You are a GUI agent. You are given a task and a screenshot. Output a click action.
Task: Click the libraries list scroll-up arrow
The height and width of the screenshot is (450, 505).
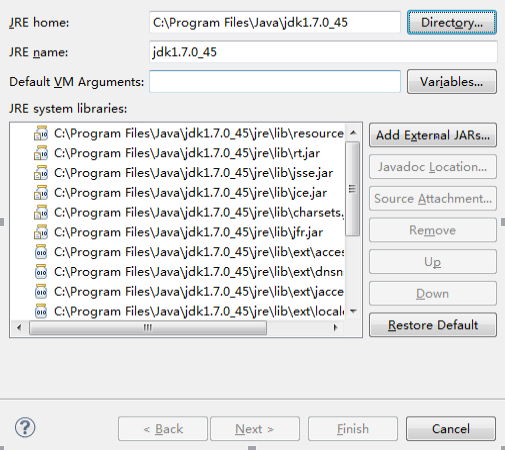click(x=353, y=133)
